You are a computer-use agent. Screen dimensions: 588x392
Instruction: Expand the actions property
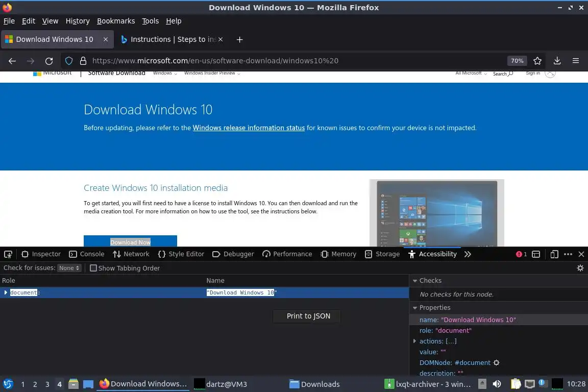[x=414, y=341]
